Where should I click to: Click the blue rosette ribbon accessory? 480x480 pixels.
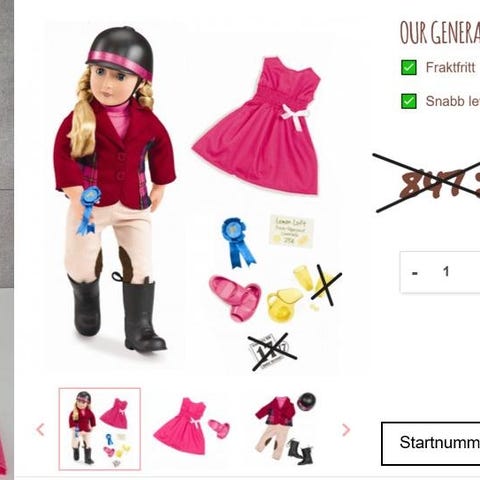238,243
